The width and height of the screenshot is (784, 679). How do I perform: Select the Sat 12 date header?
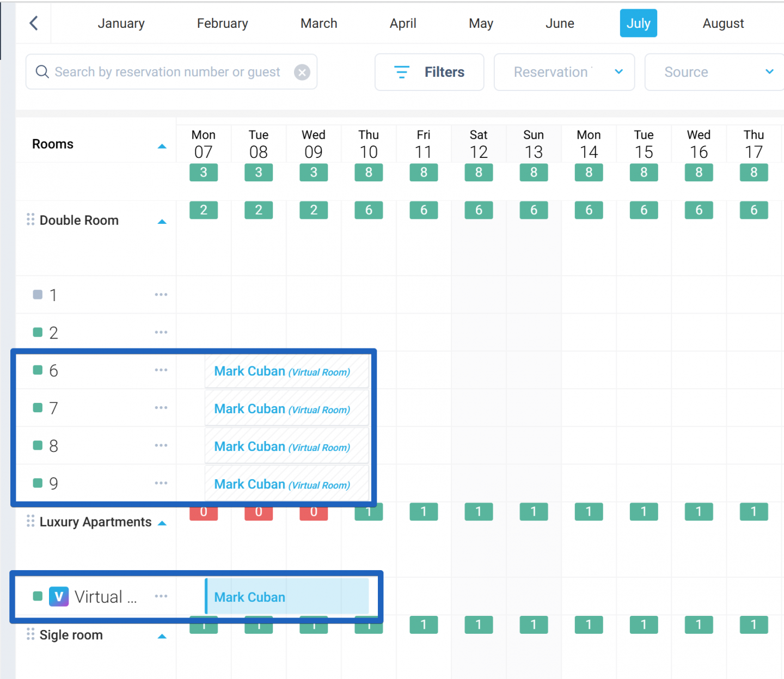click(x=479, y=144)
